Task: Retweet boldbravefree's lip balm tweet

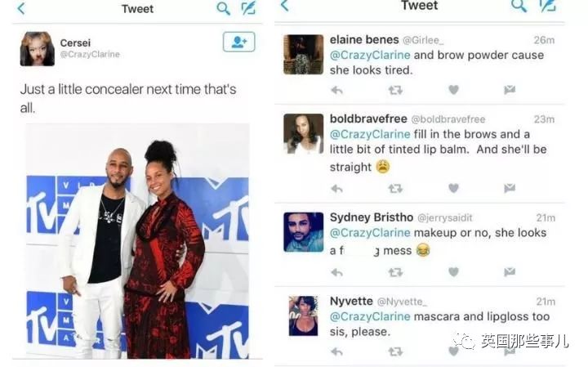Action: (x=395, y=188)
